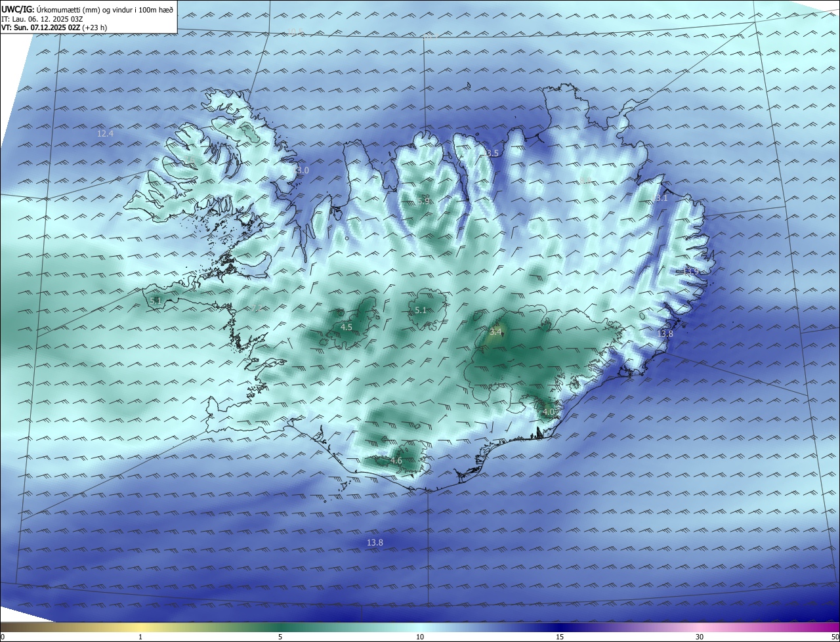Select the 1 tick label on the color scale
The width and height of the screenshot is (840, 642).
point(141,637)
